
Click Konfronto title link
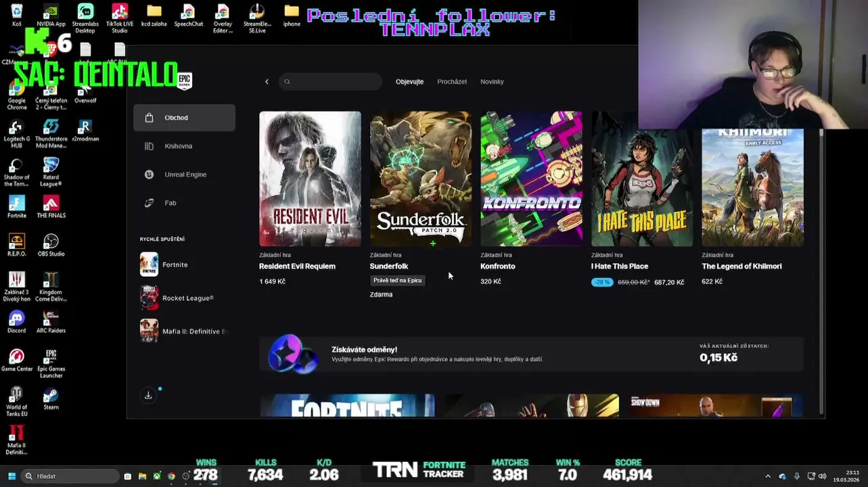pyautogui.click(x=498, y=266)
